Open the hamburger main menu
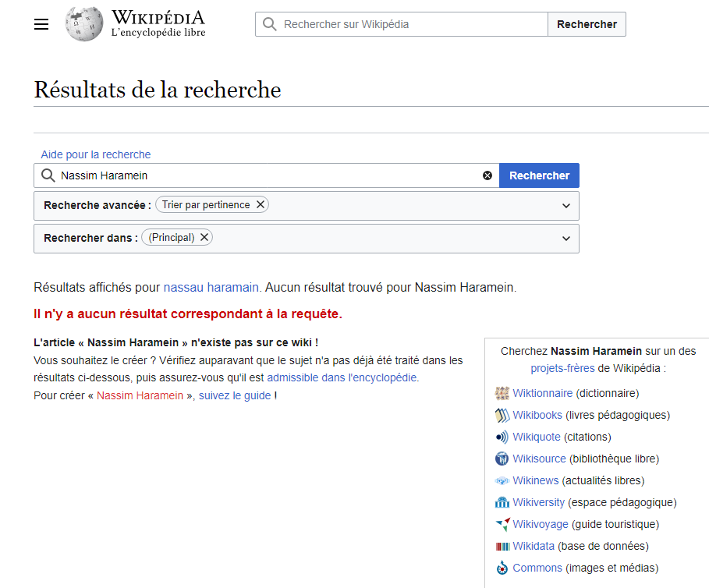This screenshot has width=709, height=588. (41, 24)
